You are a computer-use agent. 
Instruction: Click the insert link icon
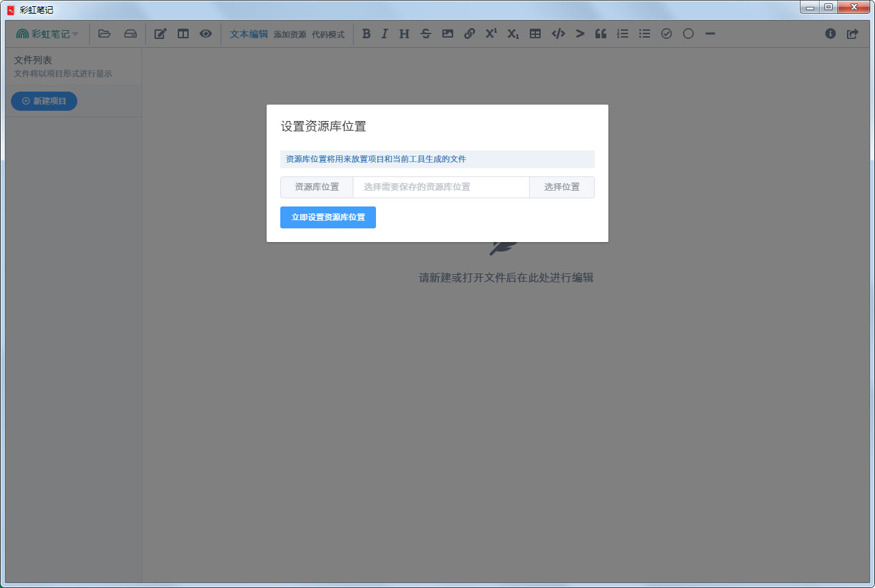(470, 34)
